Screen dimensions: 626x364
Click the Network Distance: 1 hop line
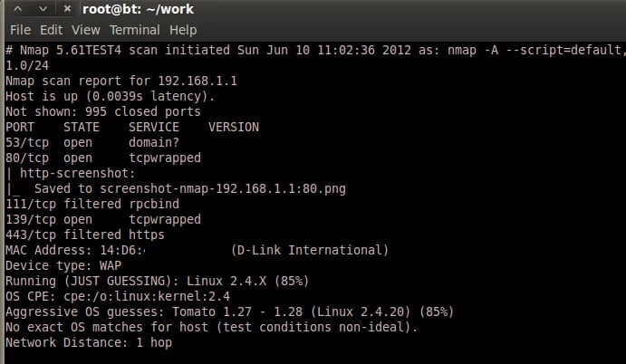click(89, 343)
